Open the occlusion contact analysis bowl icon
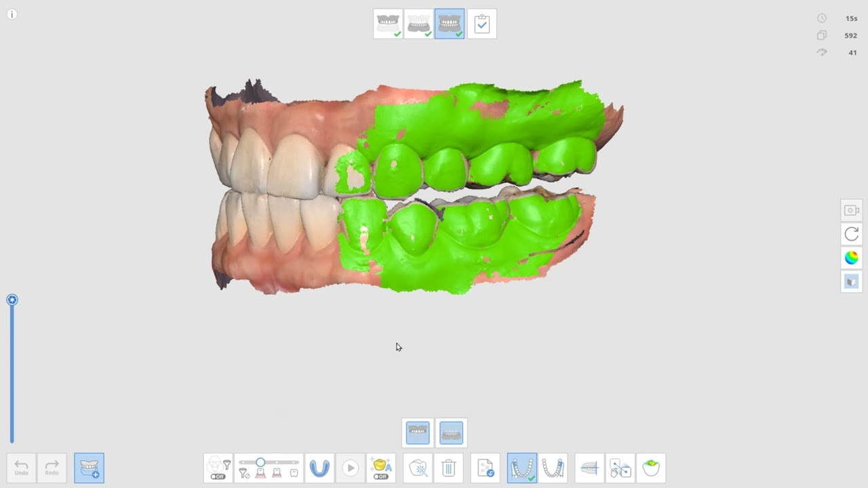Image resolution: width=868 pixels, height=488 pixels. [651, 468]
